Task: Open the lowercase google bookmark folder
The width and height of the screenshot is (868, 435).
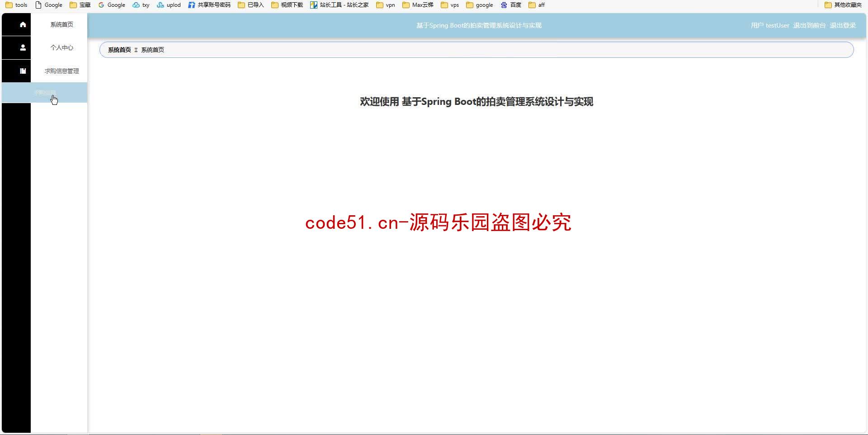Action: coord(480,5)
